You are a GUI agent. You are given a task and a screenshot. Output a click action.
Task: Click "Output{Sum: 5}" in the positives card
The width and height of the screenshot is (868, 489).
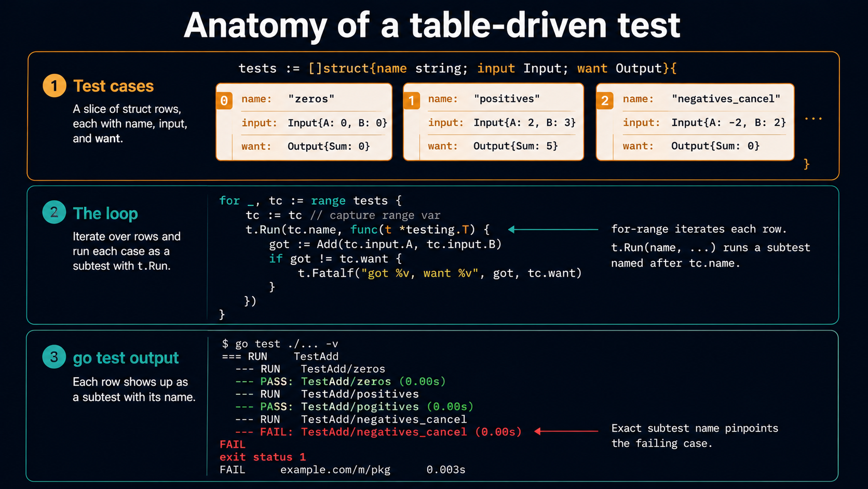tap(516, 146)
